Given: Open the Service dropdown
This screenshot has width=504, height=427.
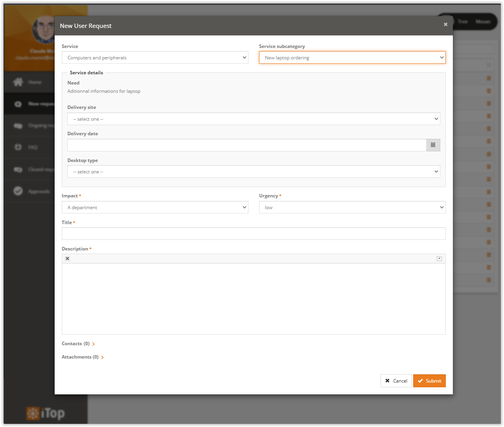Looking at the screenshot, I should point(155,57).
